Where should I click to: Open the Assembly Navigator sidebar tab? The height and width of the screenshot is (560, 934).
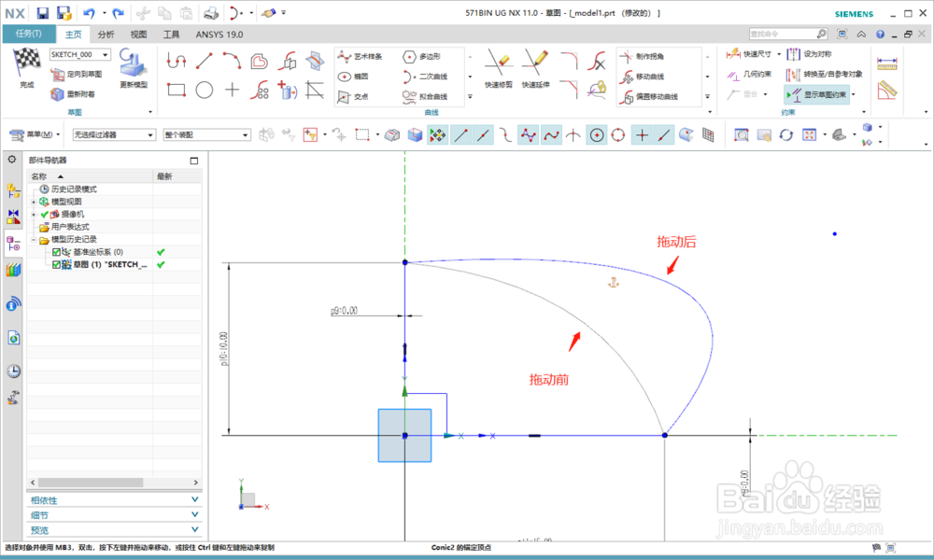[x=13, y=190]
